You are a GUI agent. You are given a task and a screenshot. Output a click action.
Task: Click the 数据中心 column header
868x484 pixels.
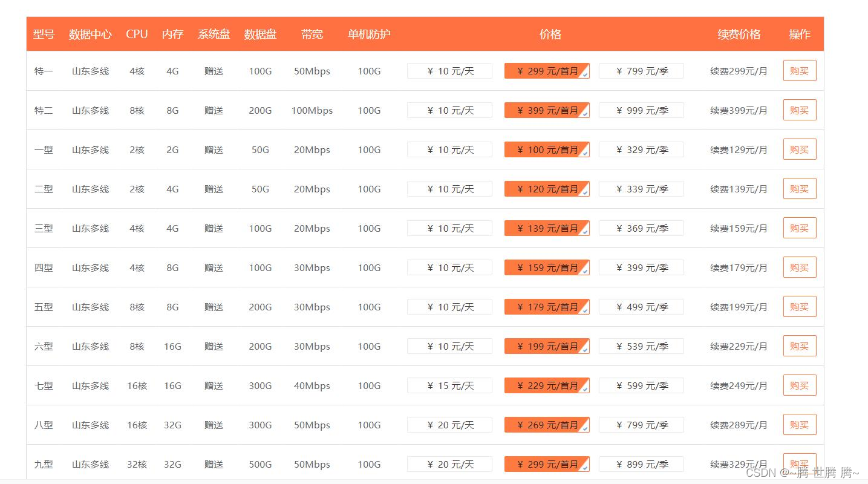click(90, 34)
